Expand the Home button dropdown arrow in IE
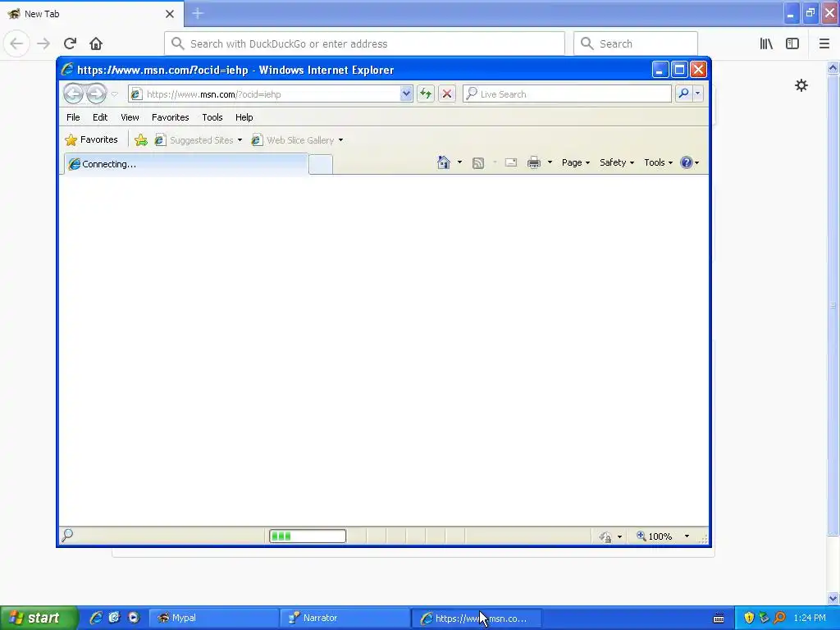The height and width of the screenshot is (630, 840). click(459, 162)
